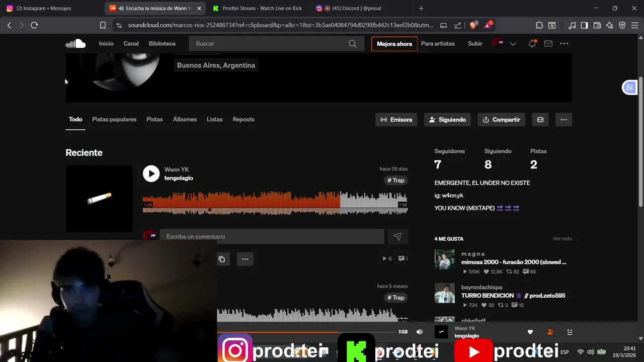Viewport: 644px width, 362px height.
Task: Open Leo AI sparkle icon
Action: [x=610, y=25]
